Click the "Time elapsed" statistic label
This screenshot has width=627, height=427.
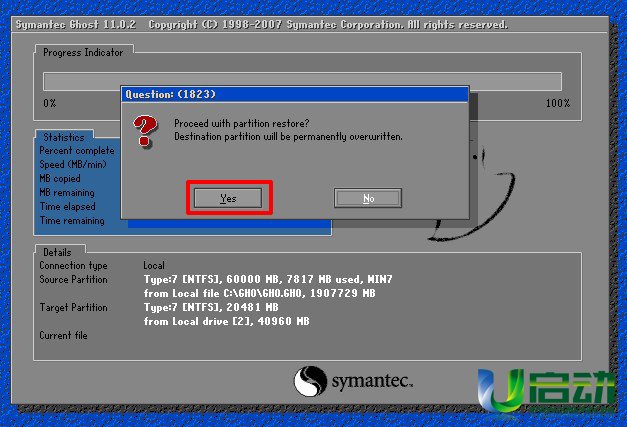(68, 207)
